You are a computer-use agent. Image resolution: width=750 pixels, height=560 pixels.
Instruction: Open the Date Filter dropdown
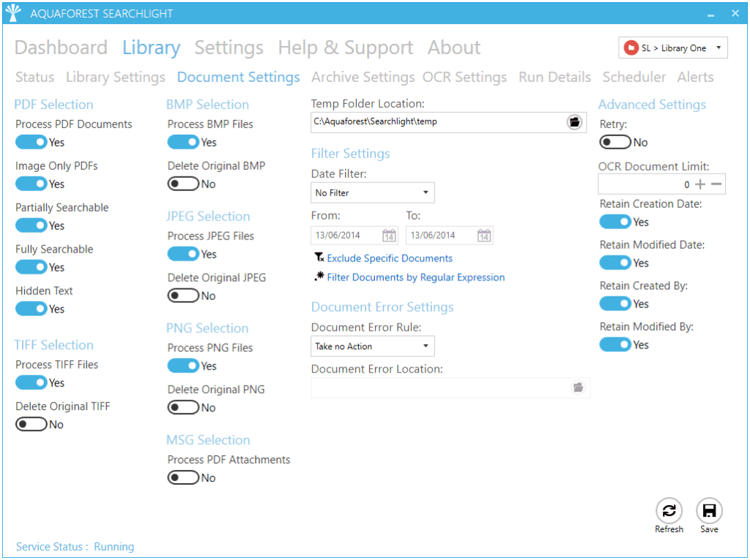372,193
